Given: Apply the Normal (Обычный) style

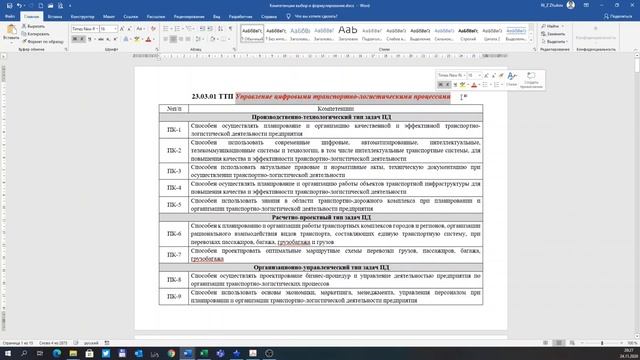Looking at the screenshot, I should point(252,33).
